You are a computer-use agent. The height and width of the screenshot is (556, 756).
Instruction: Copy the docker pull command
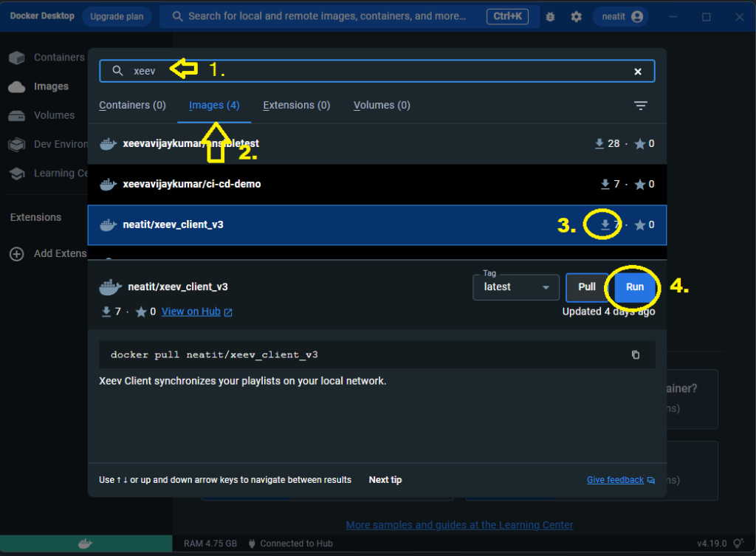pos(636,354)
